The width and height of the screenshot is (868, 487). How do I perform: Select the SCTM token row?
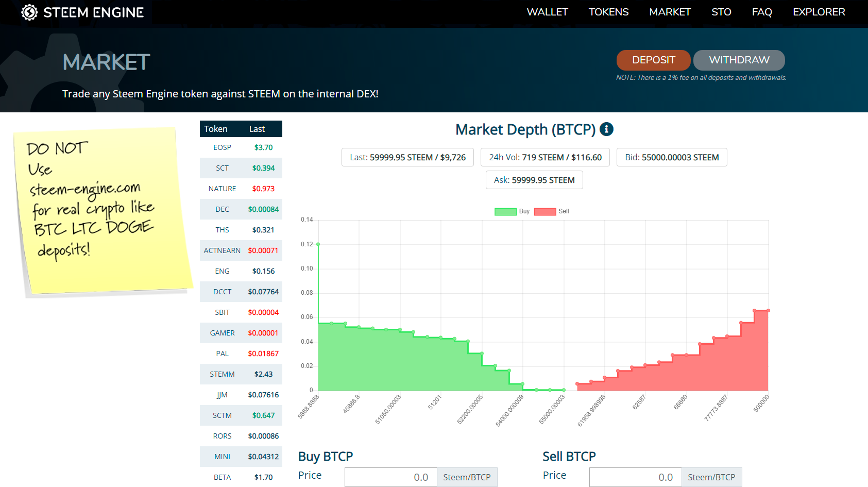pos(241,415)
